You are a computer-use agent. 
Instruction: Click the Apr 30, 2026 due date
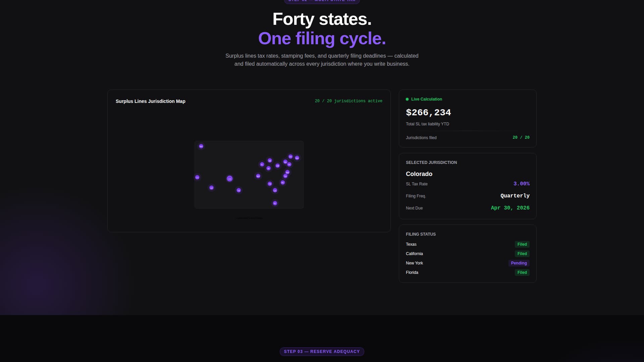click(x=510, y=208)
